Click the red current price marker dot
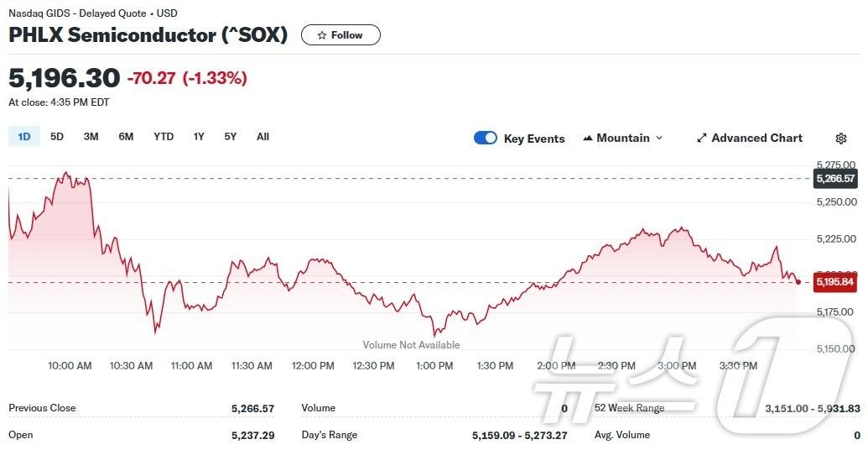Viewport: 868px width, 450px height. click(798, 282)
